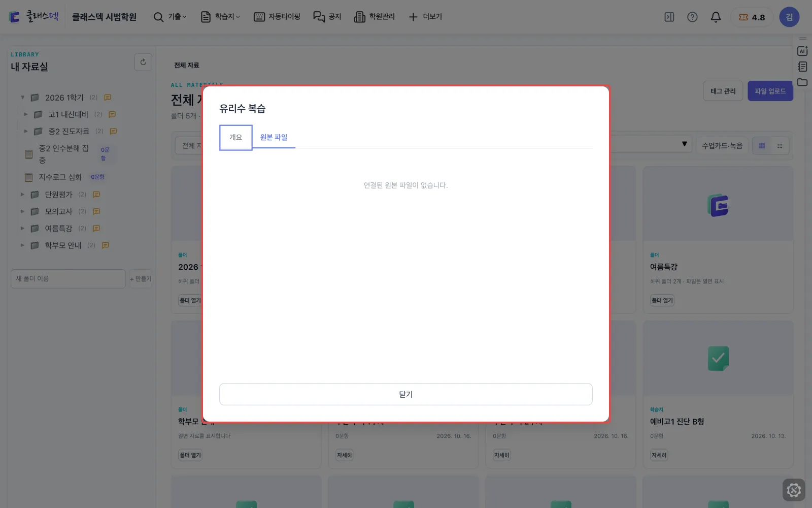Screen dimensions: 812x508
Task: Open the filter dropdown arrow beside 수업카드·녹음
Action: [x=684, y=144]
